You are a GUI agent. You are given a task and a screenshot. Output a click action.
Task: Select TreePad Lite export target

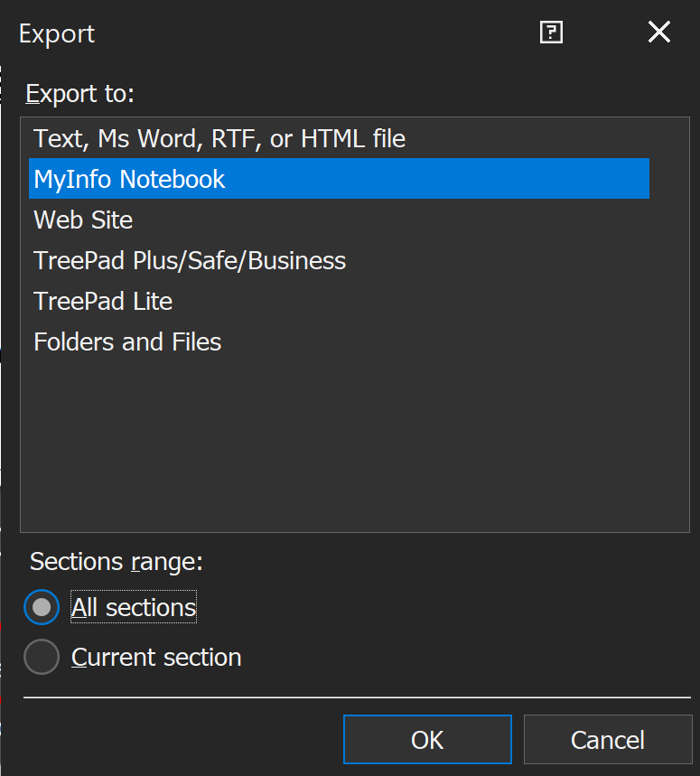[x=103, y=301]
